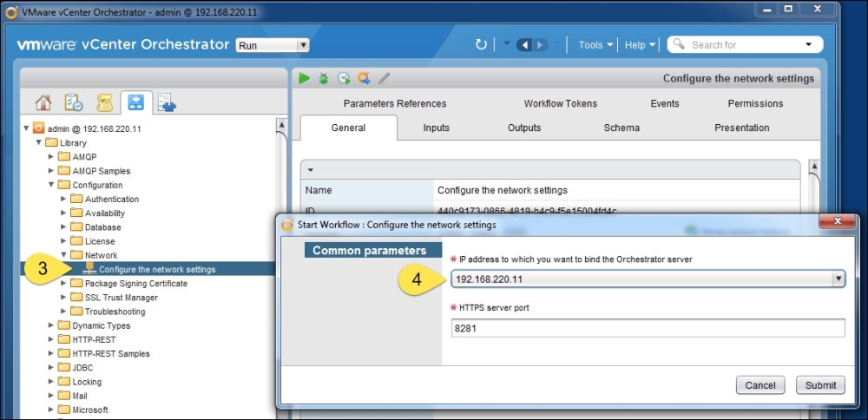
Task: Click the Library folder icon
Action: pyautogui.click(x=51, y=143)
